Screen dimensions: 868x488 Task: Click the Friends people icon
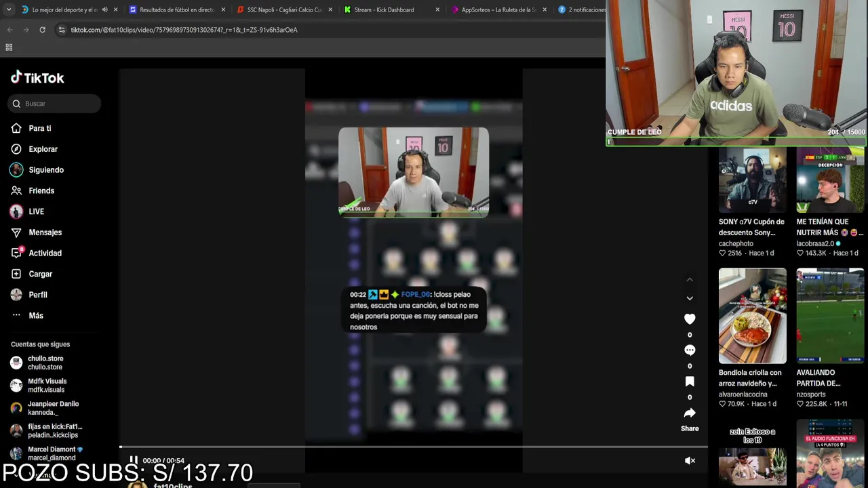click(16, 191)
